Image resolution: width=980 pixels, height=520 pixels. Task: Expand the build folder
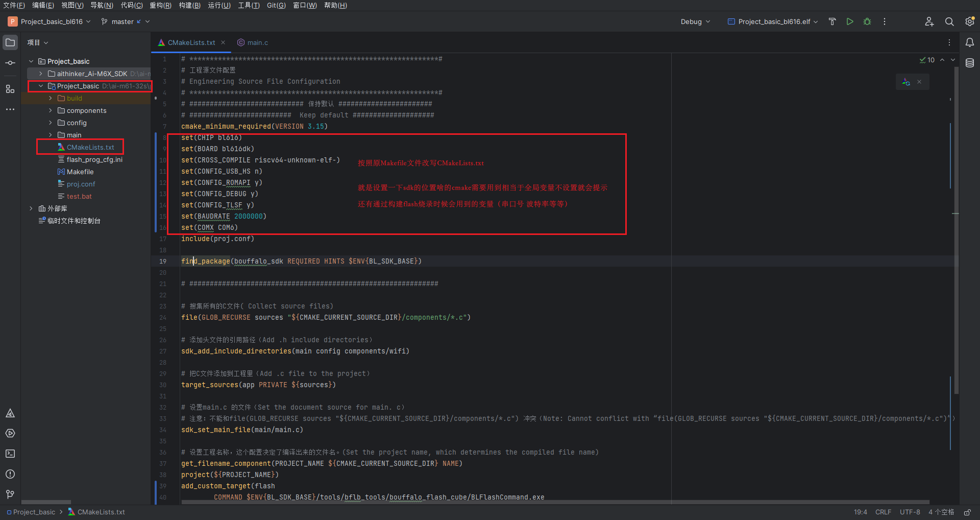[x=51, y=98]
